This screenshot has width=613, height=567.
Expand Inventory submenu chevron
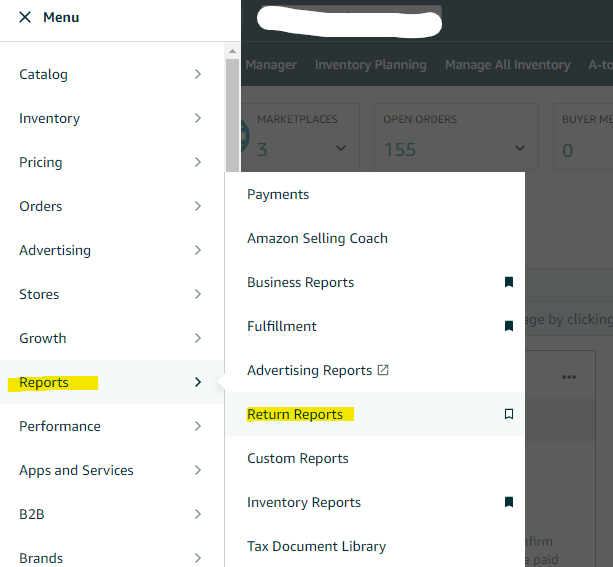[198, 118]
